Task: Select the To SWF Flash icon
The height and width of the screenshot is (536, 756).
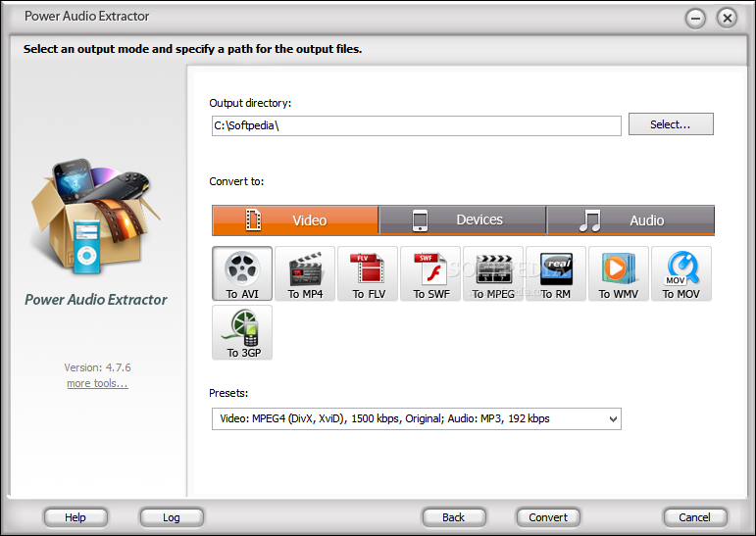Action: [x=430, y=273]
